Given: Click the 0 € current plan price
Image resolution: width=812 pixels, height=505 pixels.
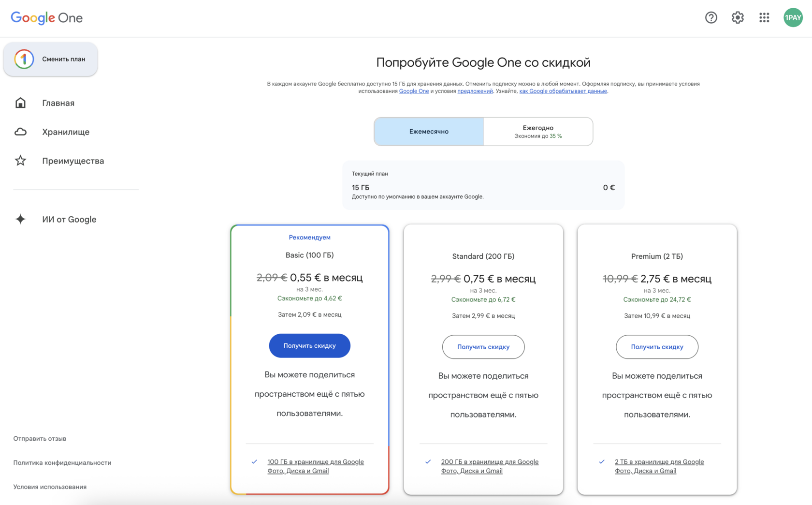Looking at the screenshot, I should pyautogui.click(x=609, y=188).
